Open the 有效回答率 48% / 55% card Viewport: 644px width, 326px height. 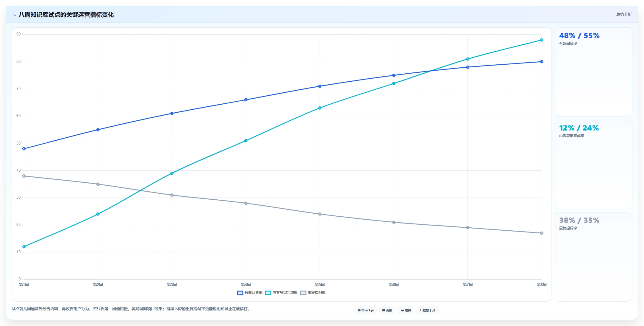click(x=593, y=72)
